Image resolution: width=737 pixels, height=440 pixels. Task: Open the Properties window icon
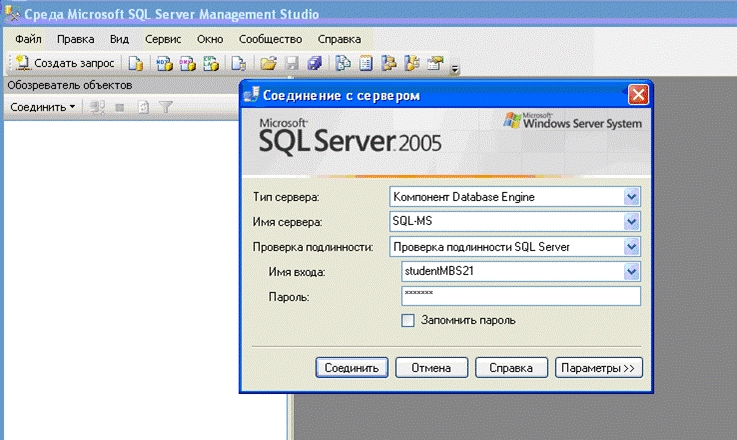[435, 63]
